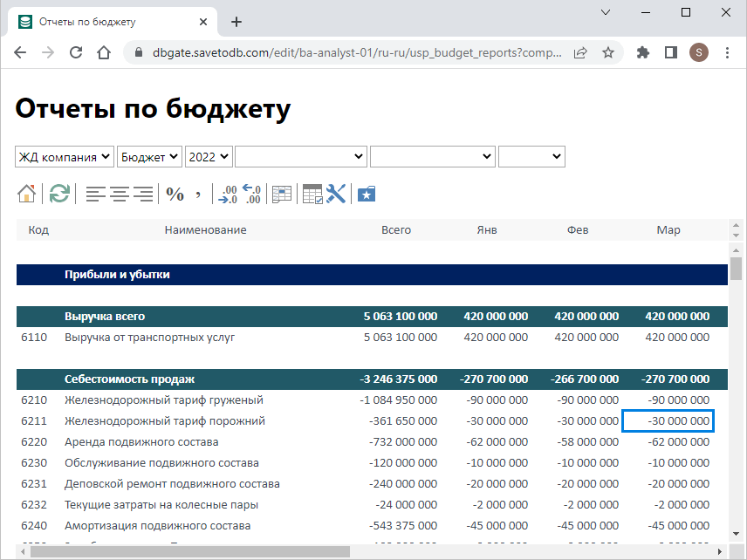Expand the Бюджет dropdown
This screenshot has height=560, width=747.
pyautogui.click(x=149, y=157)
